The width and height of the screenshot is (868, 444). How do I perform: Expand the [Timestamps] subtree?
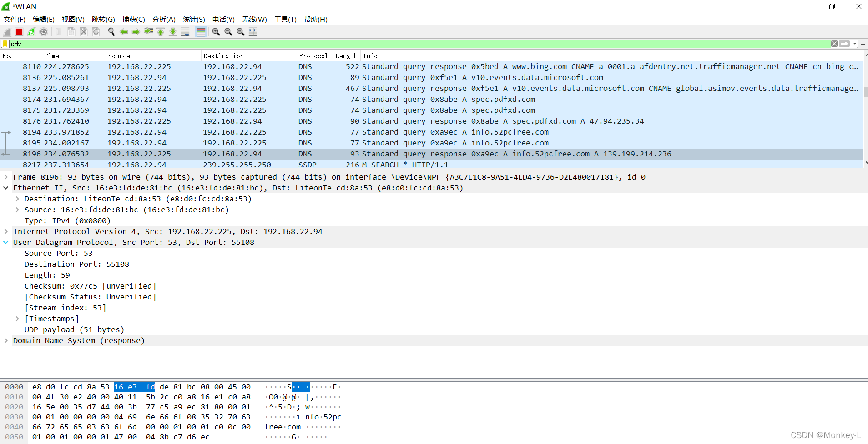pyautogui.click(x=17, y=319)
